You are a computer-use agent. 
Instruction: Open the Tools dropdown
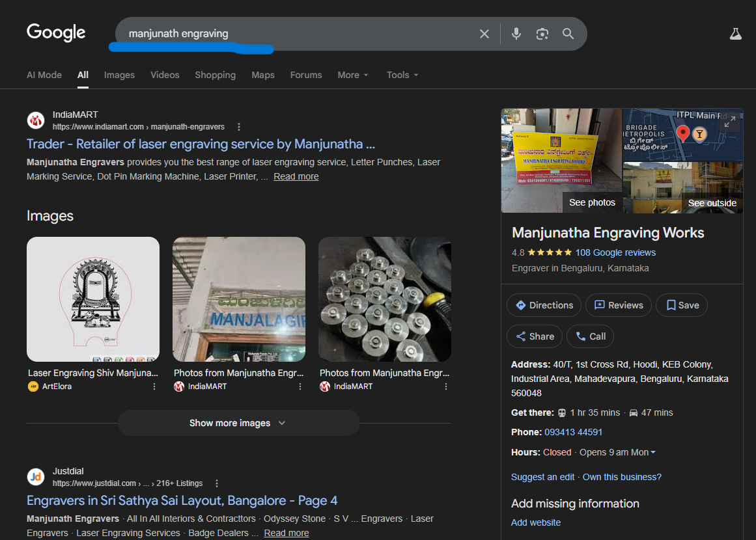point(402,75)
